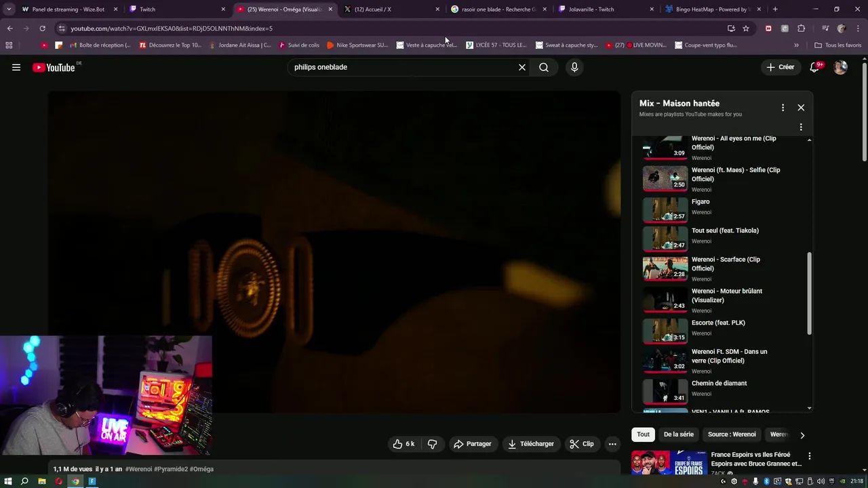Image resolution: width=868 pixels, height=488 pixels.
Task: Start voice search with the microphone icon
Action: [x=574, y=67]
